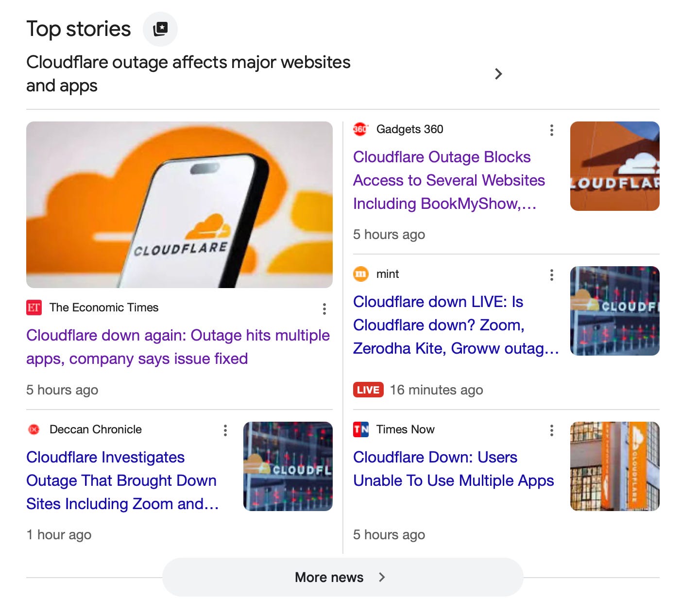Open the three-dot menu for The Economic Times story
681x616 pixels.
click(324, 309)
